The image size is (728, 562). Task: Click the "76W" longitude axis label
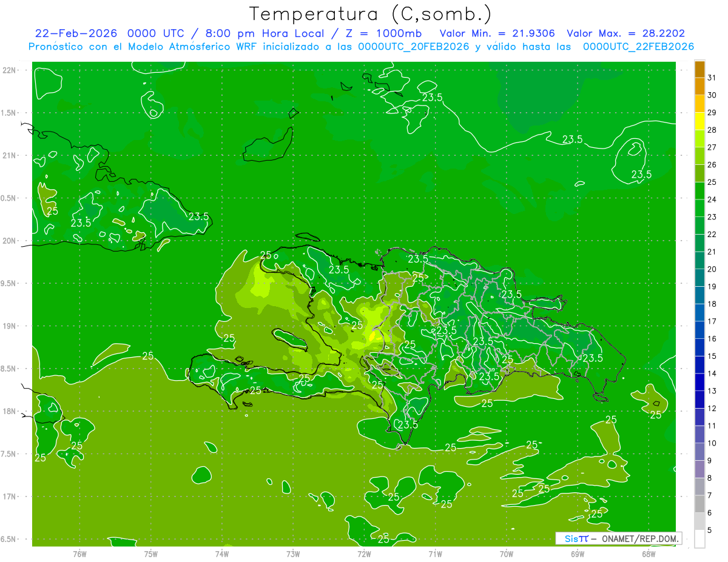click(79, 554)
